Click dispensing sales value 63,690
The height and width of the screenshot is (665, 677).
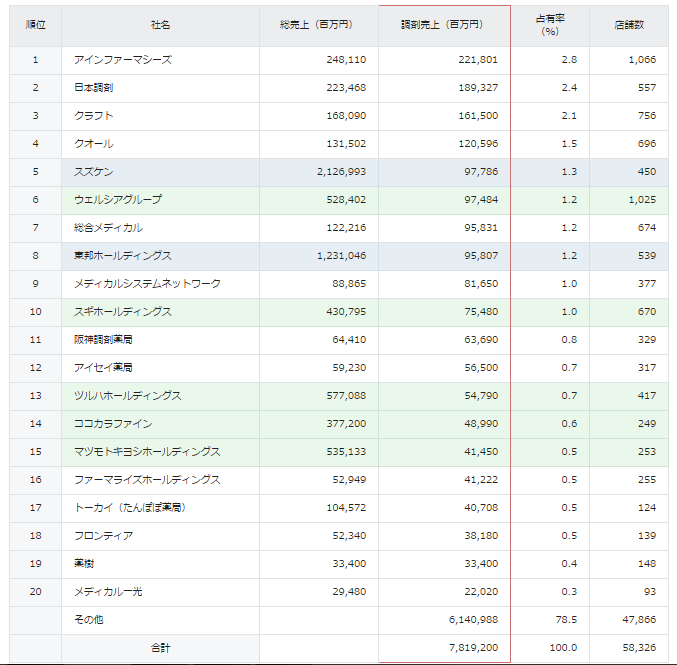481,340
